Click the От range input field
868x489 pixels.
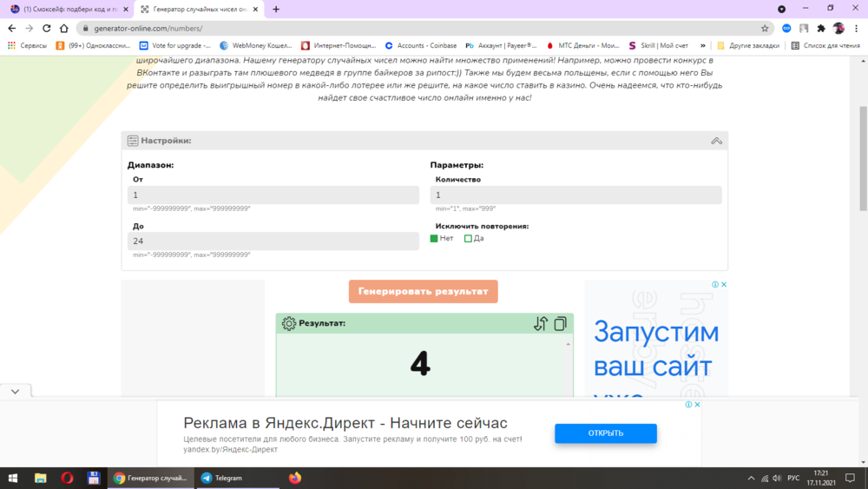point(273,195)
